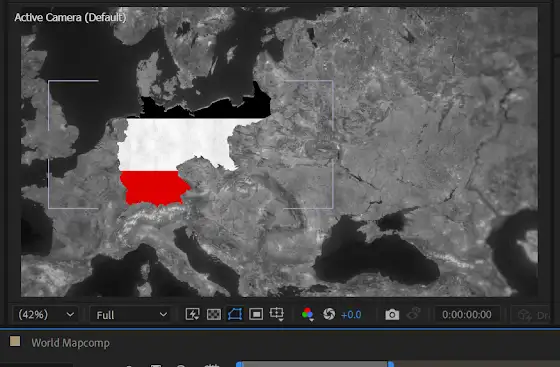Open the Full resolution dropdown
Viewport: 560px width, 367px height.
click(131, 315)
